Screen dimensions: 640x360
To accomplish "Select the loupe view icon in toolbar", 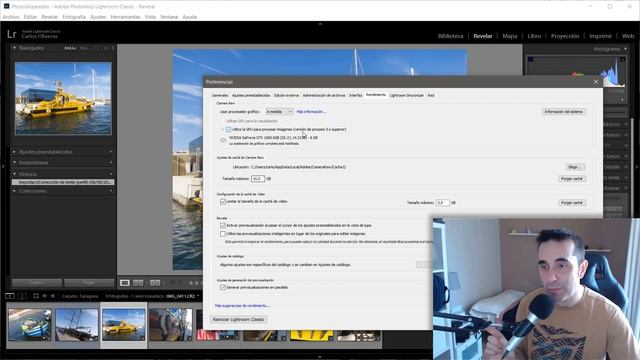I will click(125, 282).
